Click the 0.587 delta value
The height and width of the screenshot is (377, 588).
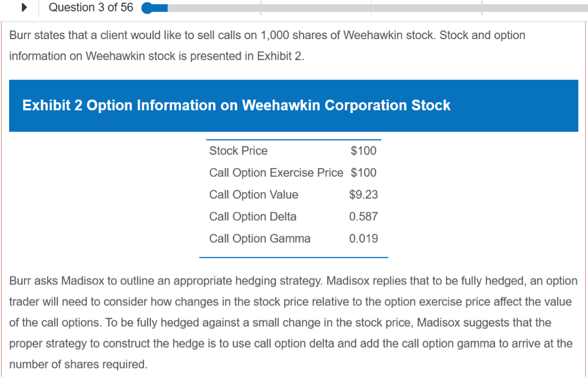(x=363, y=217)
